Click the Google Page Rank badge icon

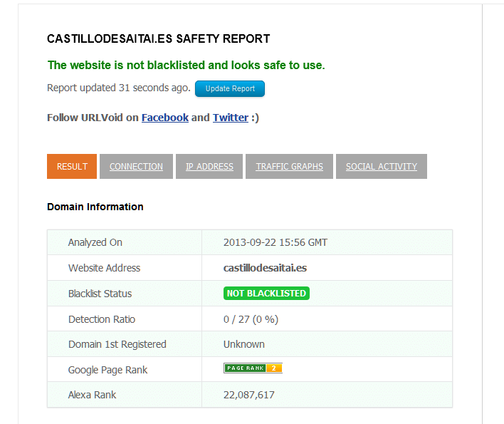click(x=253, y=368)
